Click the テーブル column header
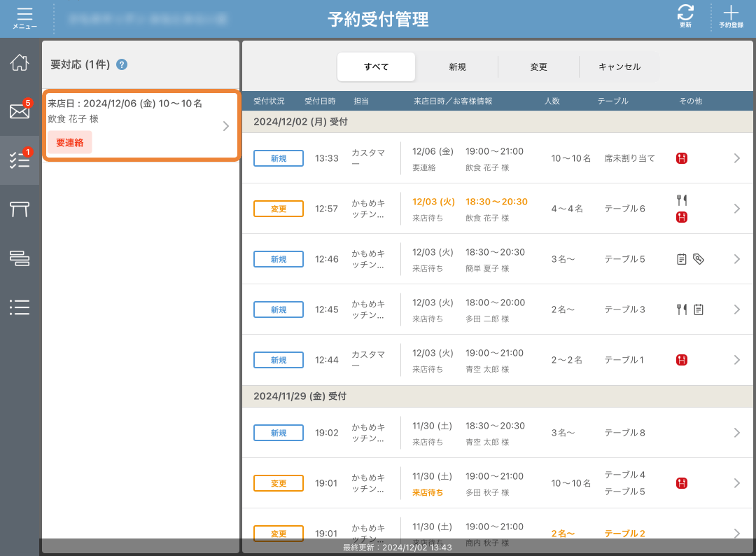 [612, 102]
